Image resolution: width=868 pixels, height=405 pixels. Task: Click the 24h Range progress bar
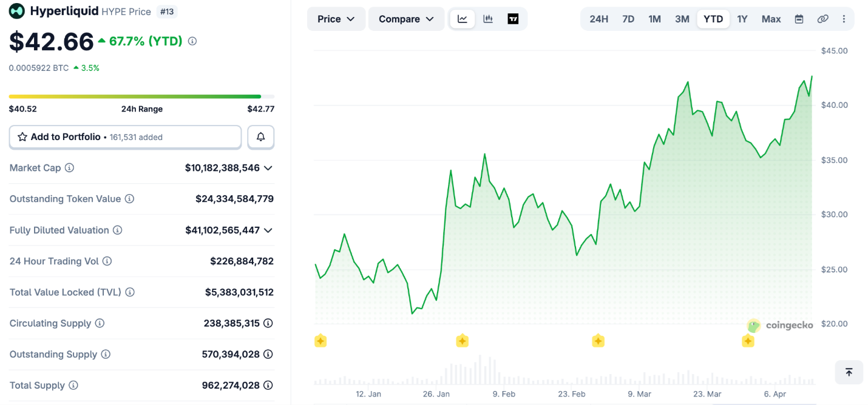tap(141, 96)
